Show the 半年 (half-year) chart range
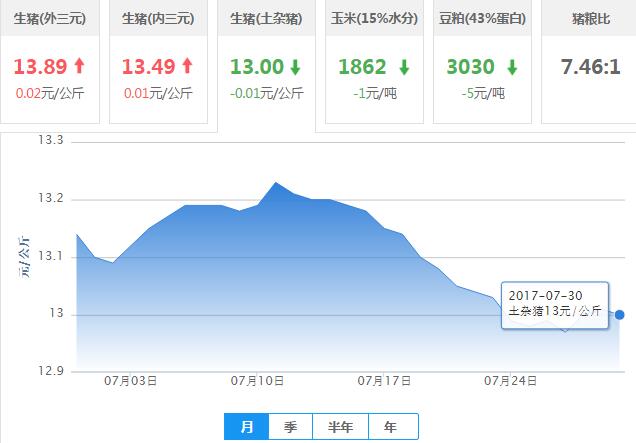The width and height of the screenshot is (636, 443). click(x=340, y=427)
